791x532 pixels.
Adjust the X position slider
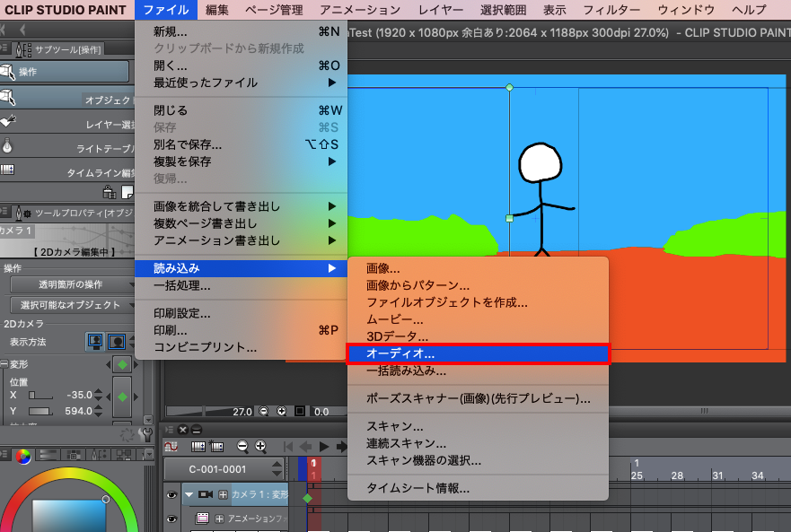(x=40, y=395)
